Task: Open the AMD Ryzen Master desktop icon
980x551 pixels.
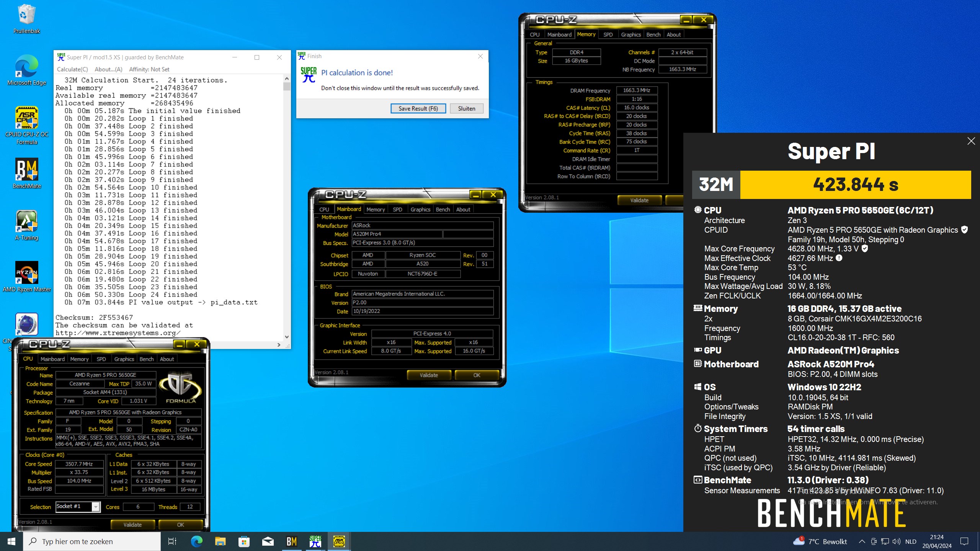Action: [26, 277]
